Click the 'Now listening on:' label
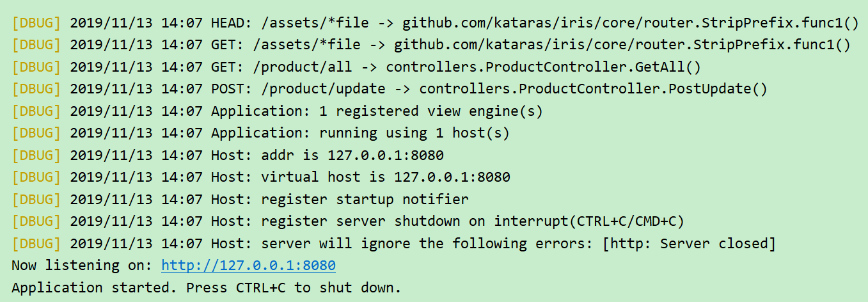This screenshot has height=302, width=868. tap(82, 266)
